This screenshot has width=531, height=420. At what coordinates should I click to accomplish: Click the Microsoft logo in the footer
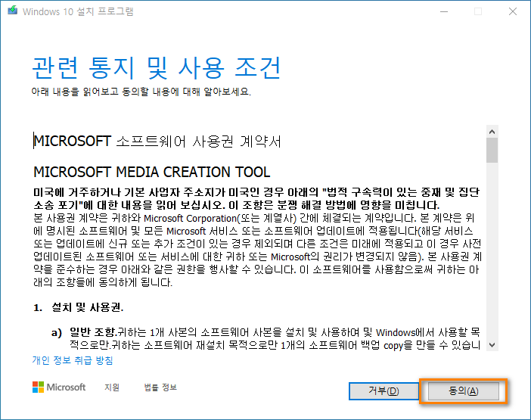pyautogui.click(x=59, y=387)
